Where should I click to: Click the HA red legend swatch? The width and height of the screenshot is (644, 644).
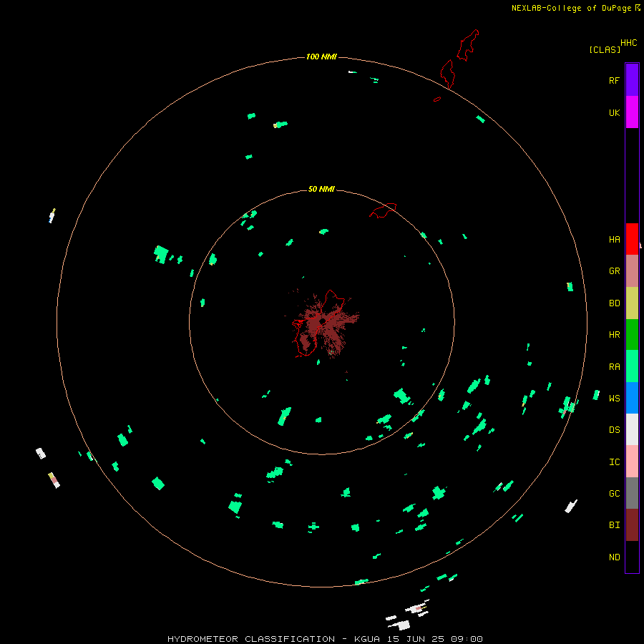pos(632,239)
